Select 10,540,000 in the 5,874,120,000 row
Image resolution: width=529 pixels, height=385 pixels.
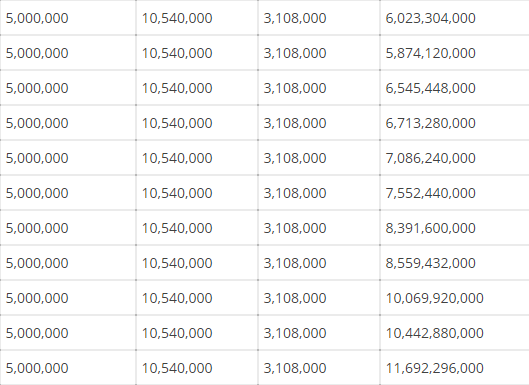pos(197,53)
